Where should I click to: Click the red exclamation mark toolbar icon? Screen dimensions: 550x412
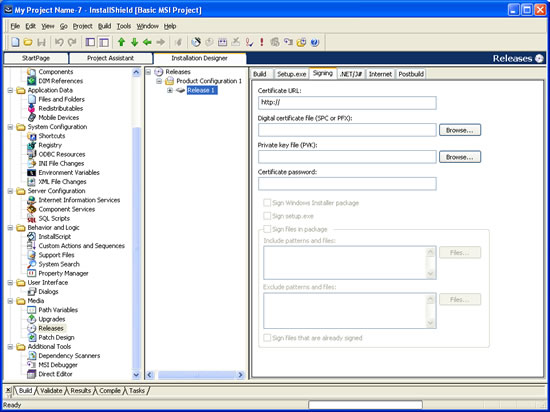[262, 42]
